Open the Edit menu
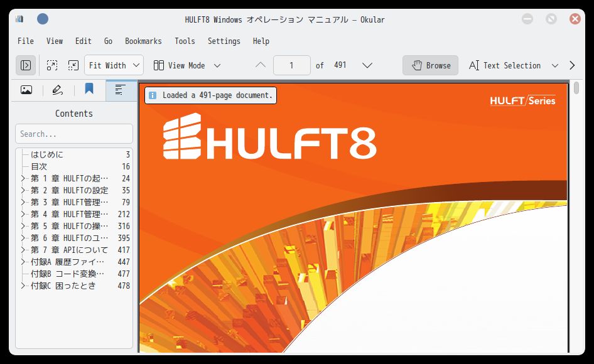The image size is (594, 364). [x=83, y=41]
